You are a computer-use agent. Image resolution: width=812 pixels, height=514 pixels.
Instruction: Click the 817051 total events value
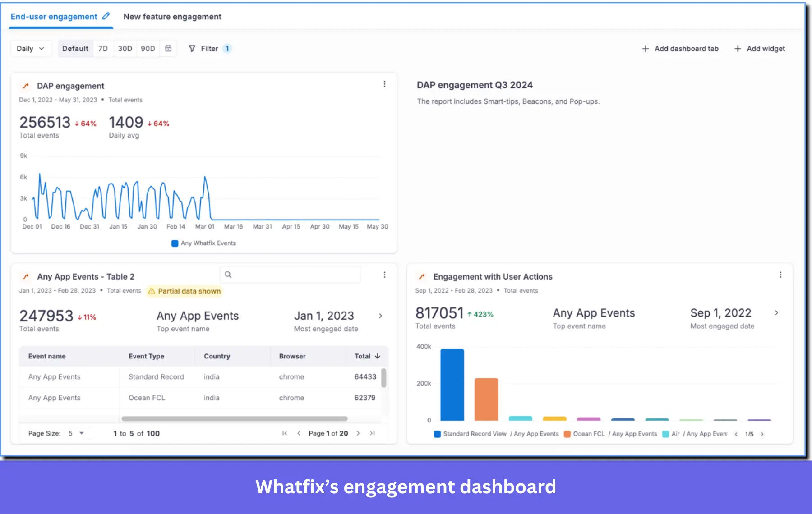click(439, 313)
